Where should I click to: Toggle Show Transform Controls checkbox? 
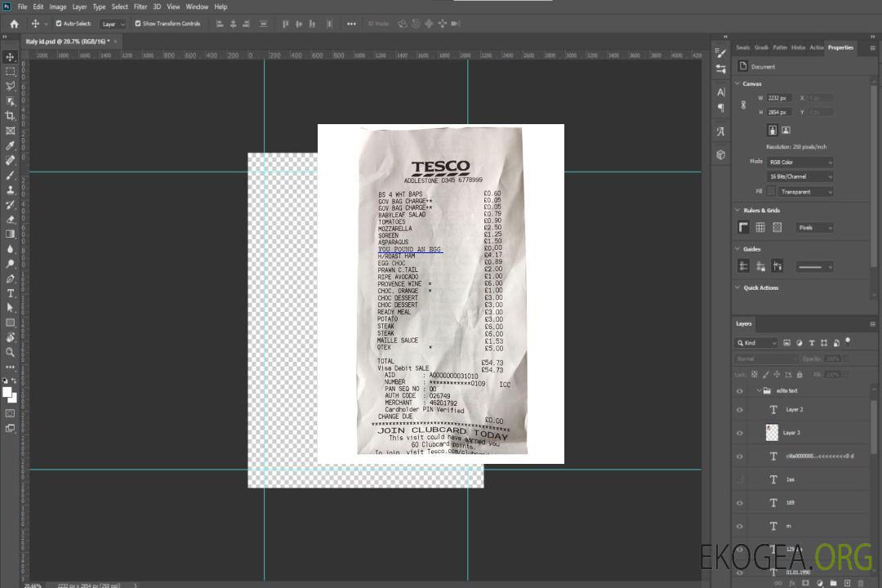coord(138,24)
